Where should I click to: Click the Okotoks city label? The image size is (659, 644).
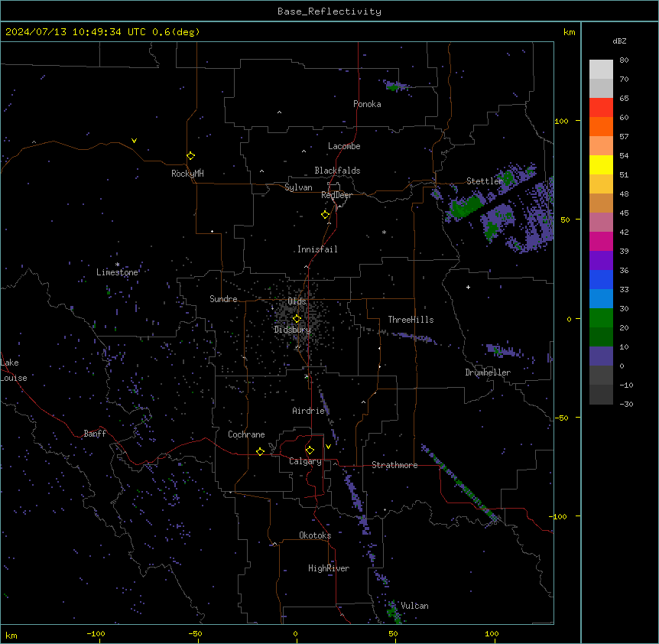pyautogui.click(x=315, y=535)
